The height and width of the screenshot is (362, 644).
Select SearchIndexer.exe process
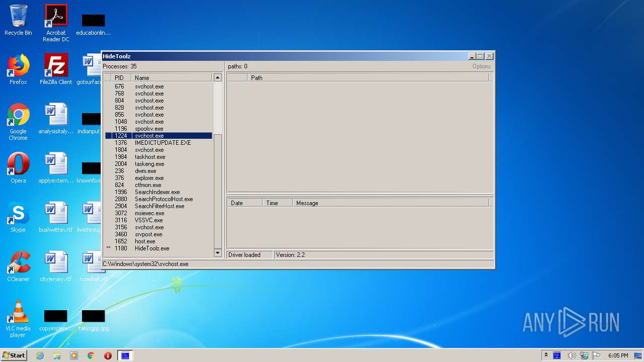(158, 192)
